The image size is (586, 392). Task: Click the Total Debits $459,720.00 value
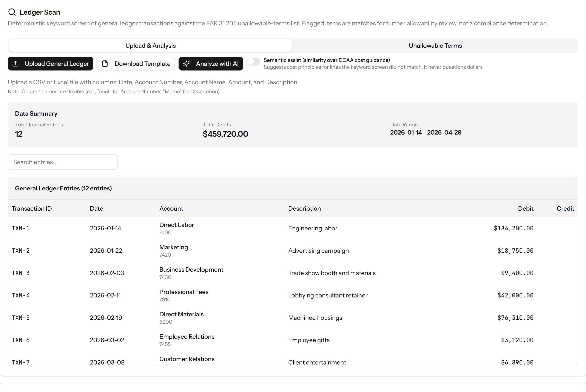(x=225, y=134)
